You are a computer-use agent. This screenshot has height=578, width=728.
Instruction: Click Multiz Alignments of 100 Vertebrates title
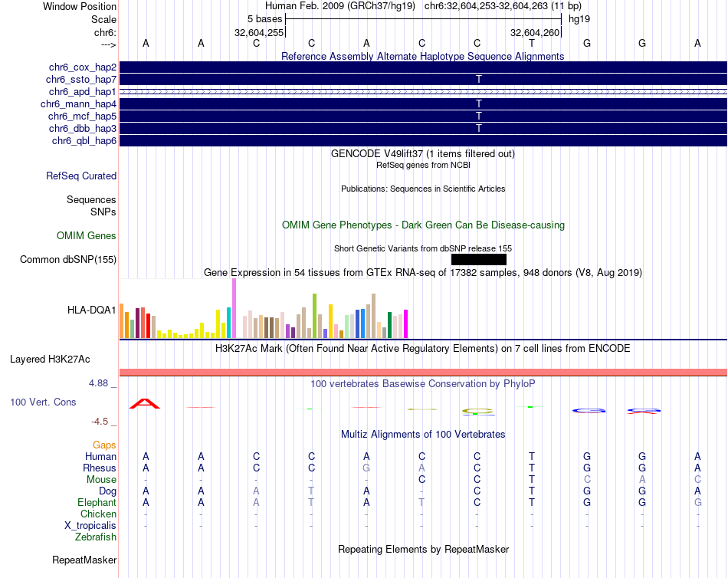(x=423, y=435)
